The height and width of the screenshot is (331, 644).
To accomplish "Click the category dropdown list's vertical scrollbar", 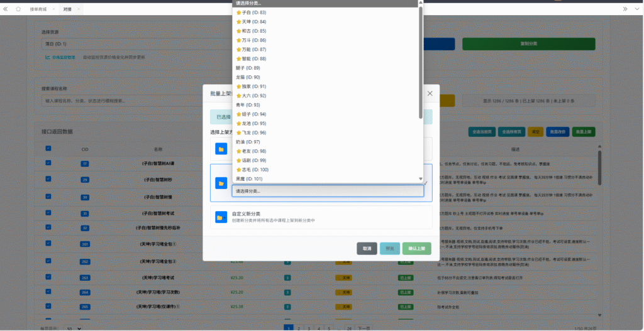I will coord(421,63).
